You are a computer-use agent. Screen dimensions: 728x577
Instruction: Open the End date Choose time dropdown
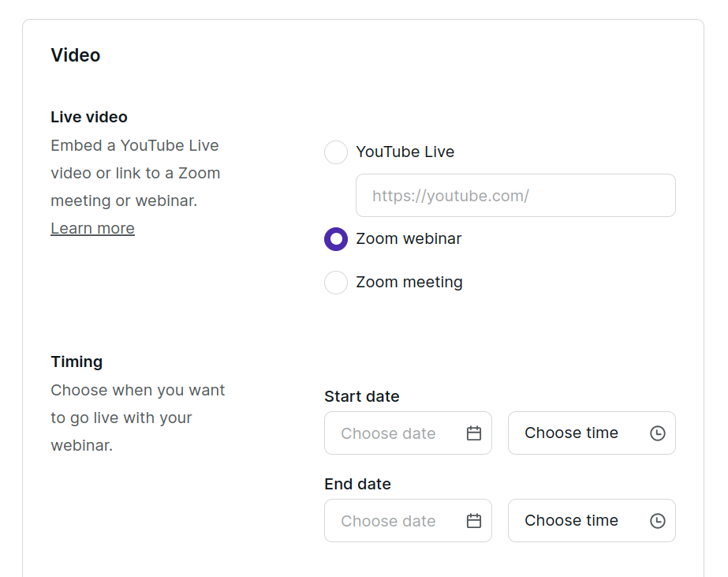[592, 521]
